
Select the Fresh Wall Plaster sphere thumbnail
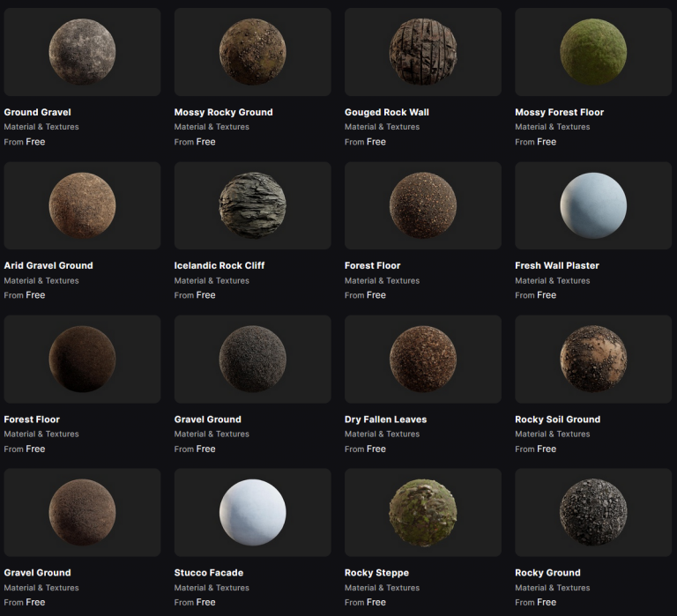pos(593,205)
